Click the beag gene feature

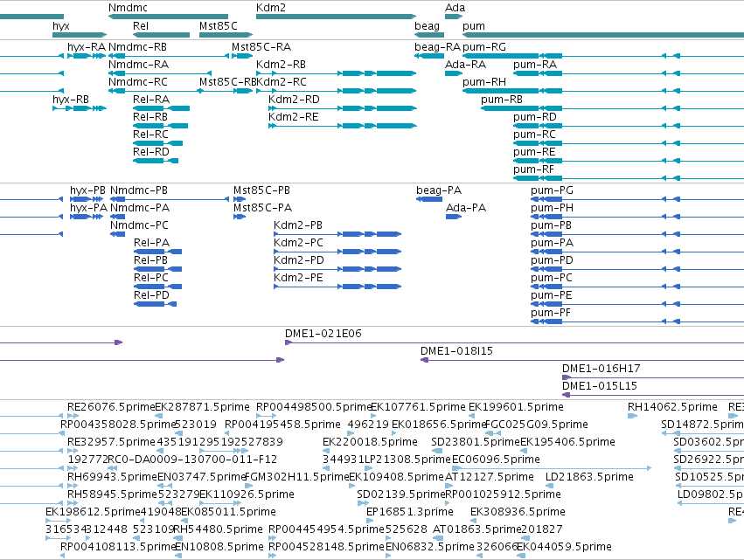pyautogui.click(x=429, y=35)
